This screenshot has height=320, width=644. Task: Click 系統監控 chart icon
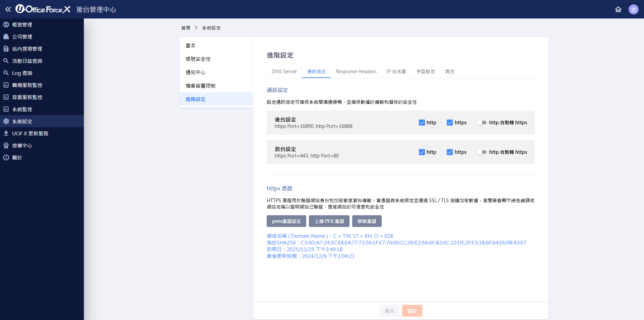click(x=6, y=109)
